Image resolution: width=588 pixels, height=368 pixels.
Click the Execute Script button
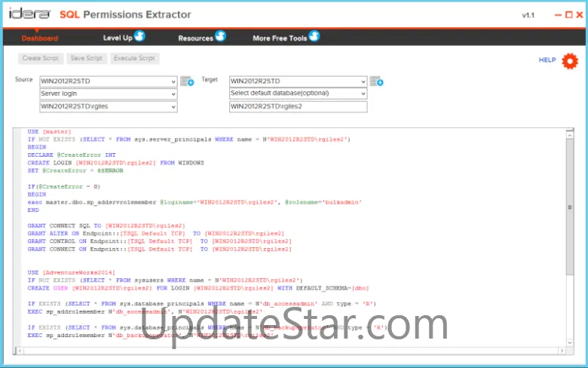point(134,58)
